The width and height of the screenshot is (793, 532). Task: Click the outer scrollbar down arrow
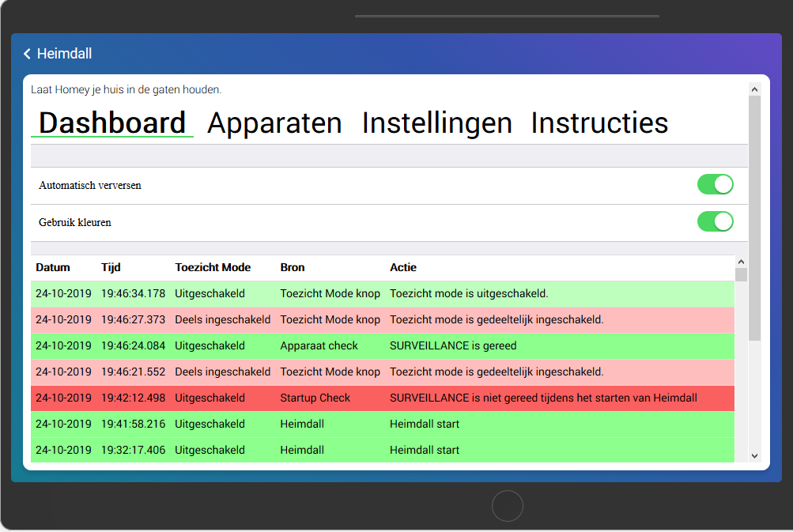click(x=754, y=455)
